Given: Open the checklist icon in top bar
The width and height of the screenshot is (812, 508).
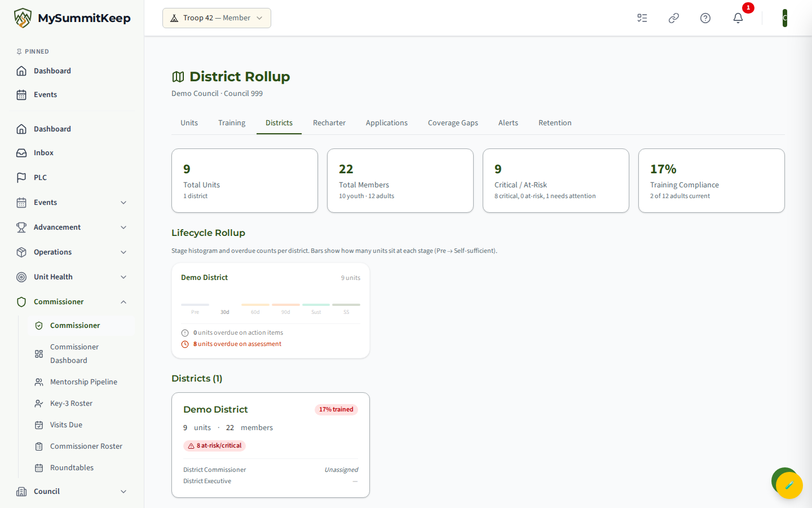Looking at the screenshot, I should click(642, 18).
